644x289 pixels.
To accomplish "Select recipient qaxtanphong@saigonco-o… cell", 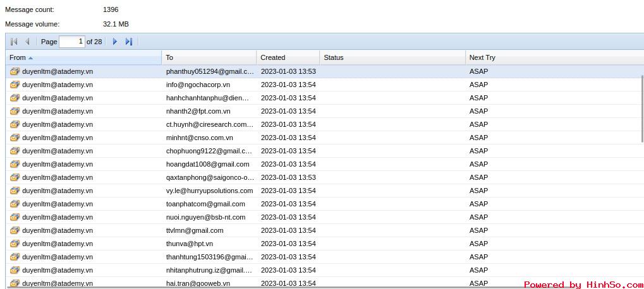I will point(209,177).
